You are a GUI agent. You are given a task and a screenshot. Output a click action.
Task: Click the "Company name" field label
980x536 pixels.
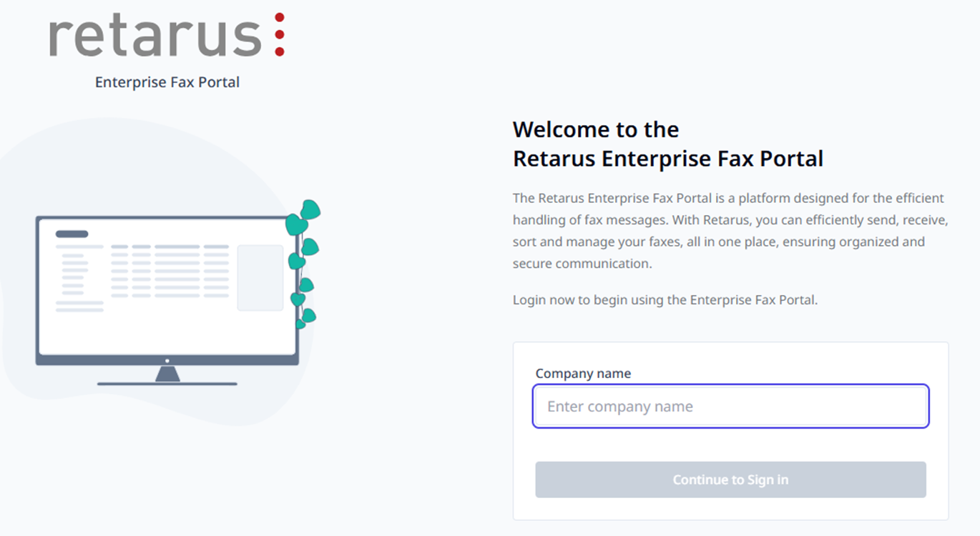coord(583,373)
